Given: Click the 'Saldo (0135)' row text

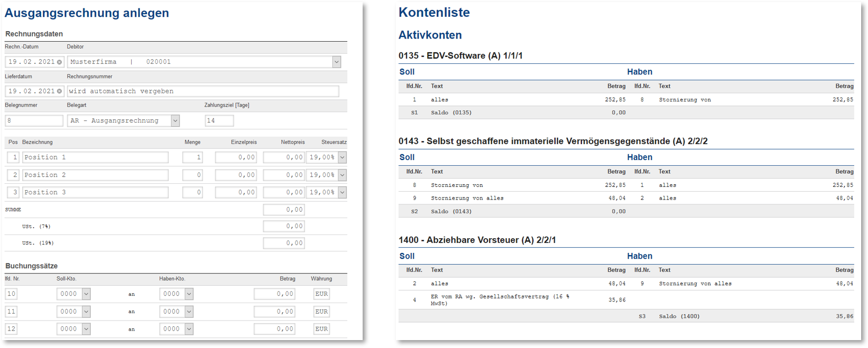Looking at the screenshot, I should point(451,112).
